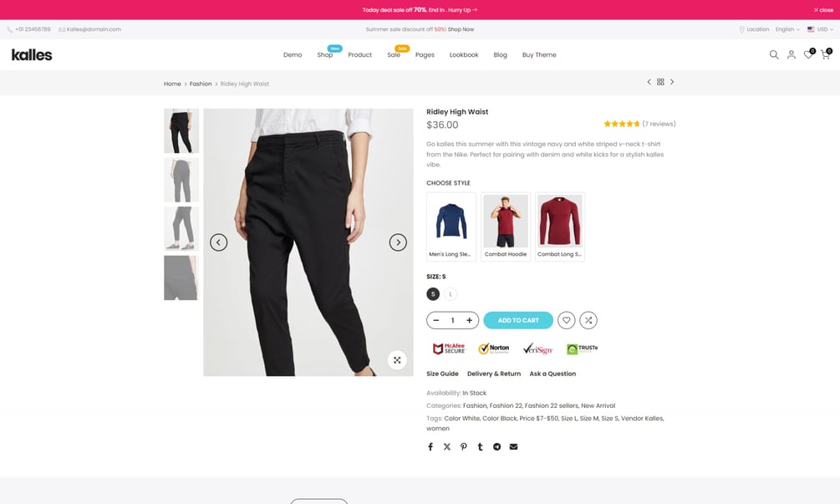Click the compare shuffle icon button

pyautogui.click(x=588, y=320)
